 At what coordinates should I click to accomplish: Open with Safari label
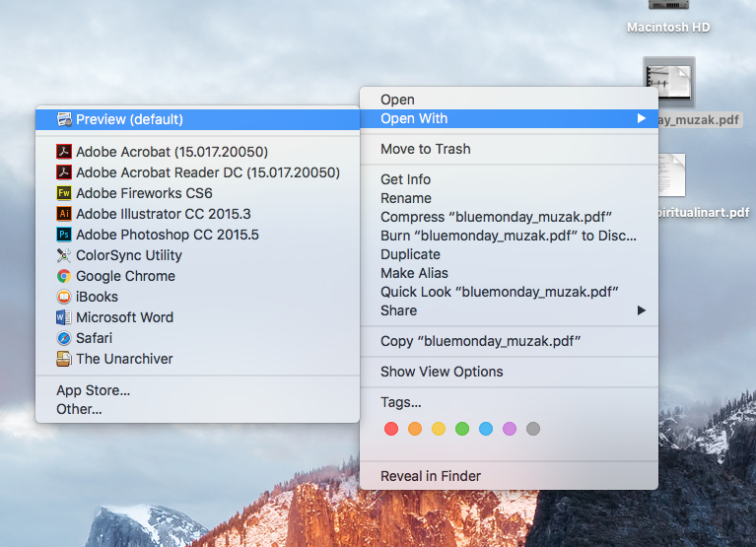(94, 338)
